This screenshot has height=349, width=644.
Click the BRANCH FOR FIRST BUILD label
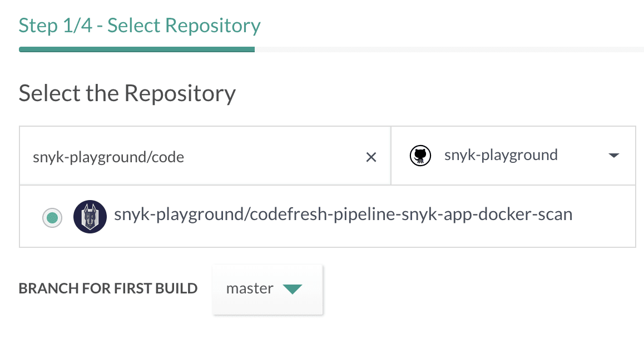pyautogui.click(x=108, y=288)
